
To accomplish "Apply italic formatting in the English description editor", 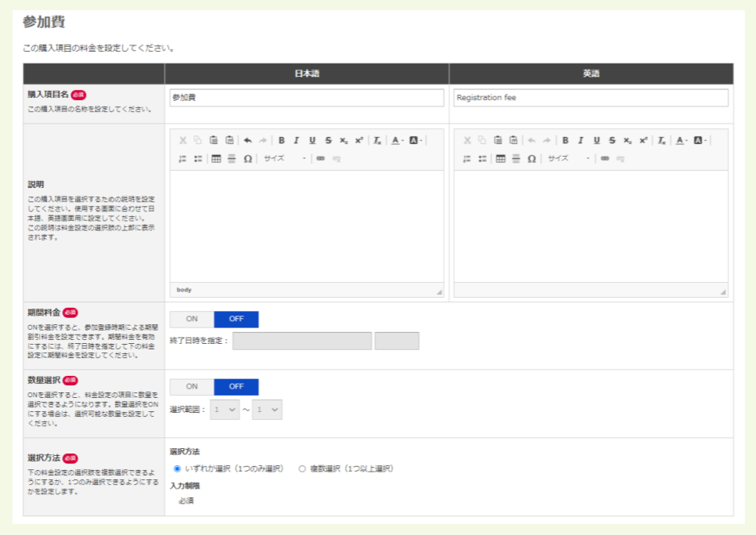I will (x=580, y=140).
